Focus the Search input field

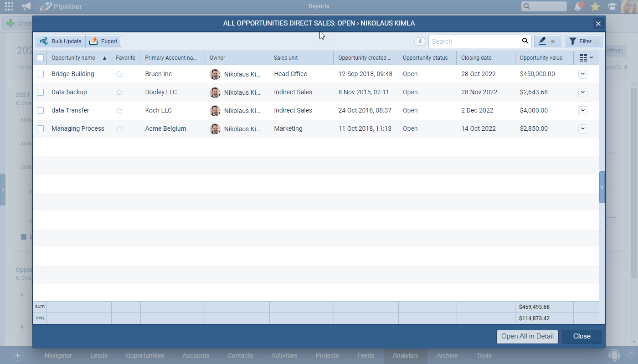point(474,41)
